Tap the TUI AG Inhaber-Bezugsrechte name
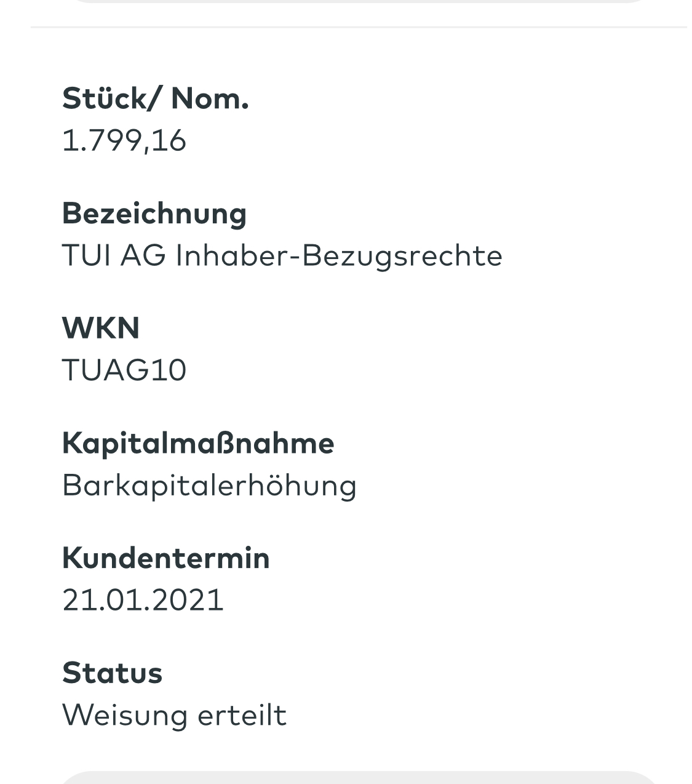The width and height of the screenshot is (692, 784). click(282, 255)
